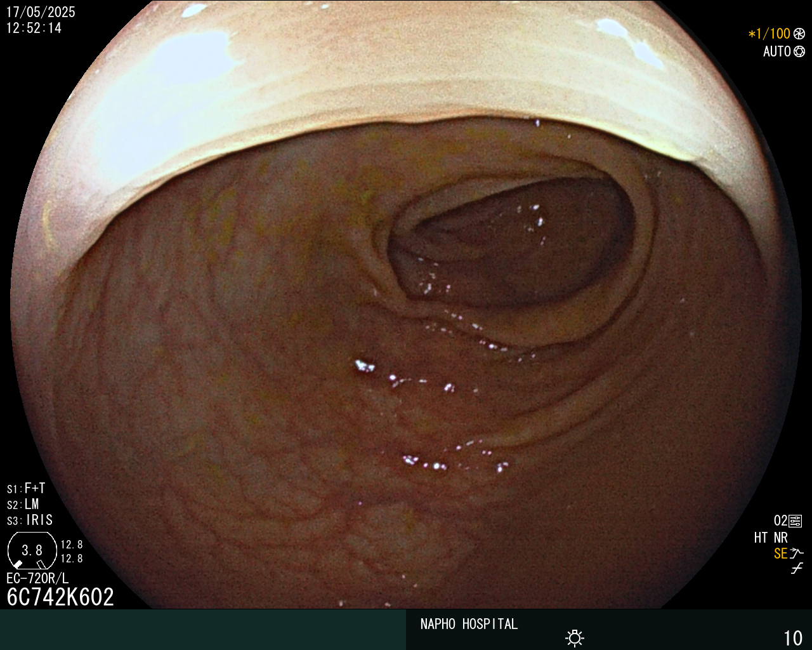Click the scope model EC-720R/L text

click(37, 578)
